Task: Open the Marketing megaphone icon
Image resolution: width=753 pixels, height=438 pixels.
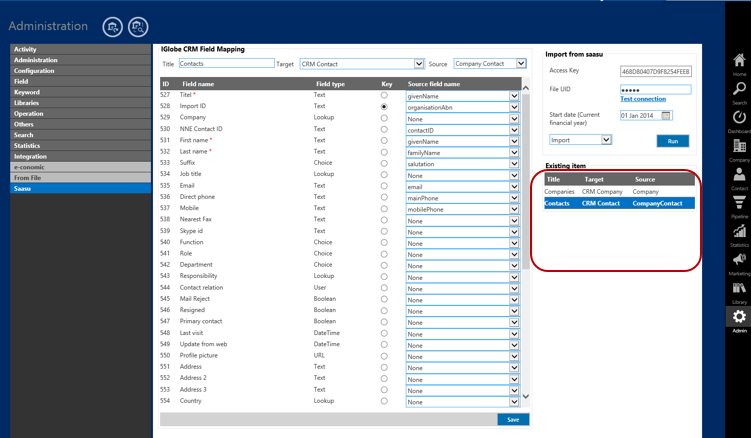Action: (739, 259)
